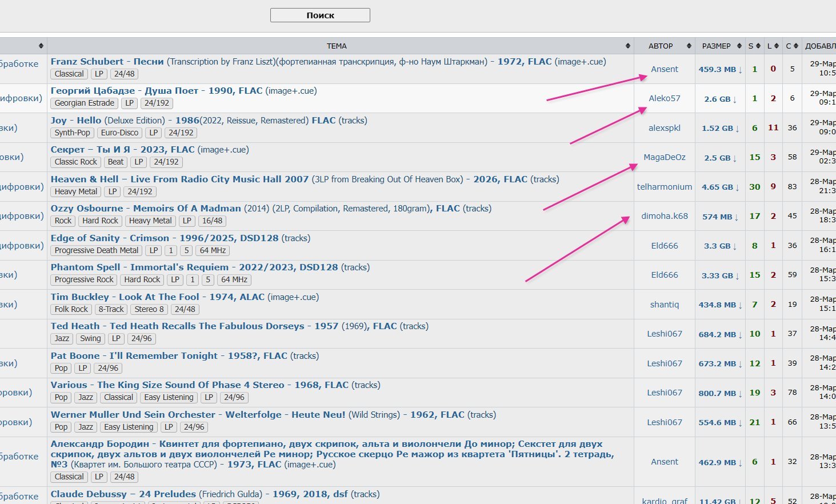
Task: Sort by C column arrows
Action: click(795, 46)
